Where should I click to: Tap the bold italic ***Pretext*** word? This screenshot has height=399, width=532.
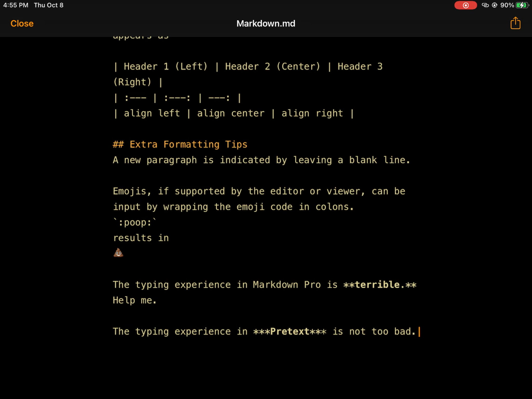(290, 331)
